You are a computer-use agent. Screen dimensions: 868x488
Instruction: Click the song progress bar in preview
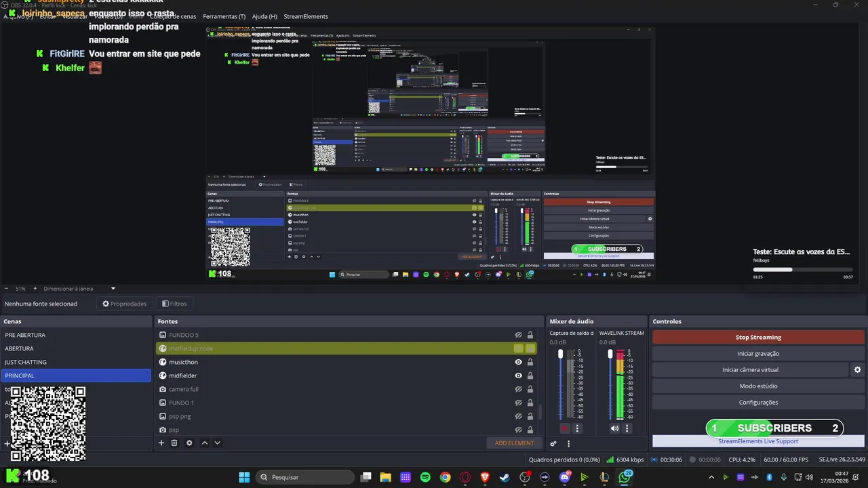[x=803, y=270]
